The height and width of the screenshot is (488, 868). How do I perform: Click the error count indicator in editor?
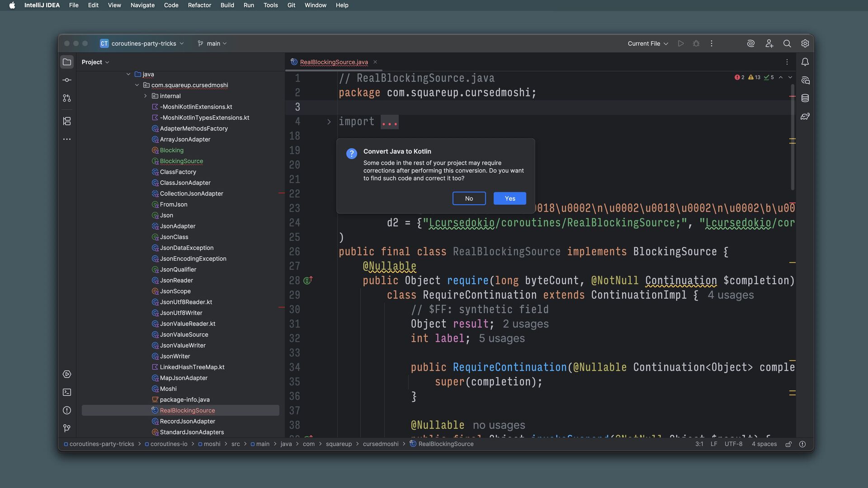[740, 77]
